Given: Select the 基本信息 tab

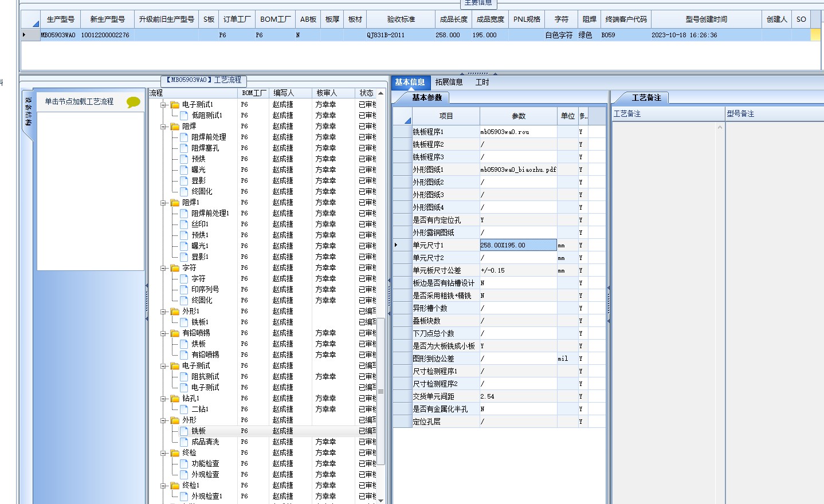Looking at the screenshot, I should 410,82.
